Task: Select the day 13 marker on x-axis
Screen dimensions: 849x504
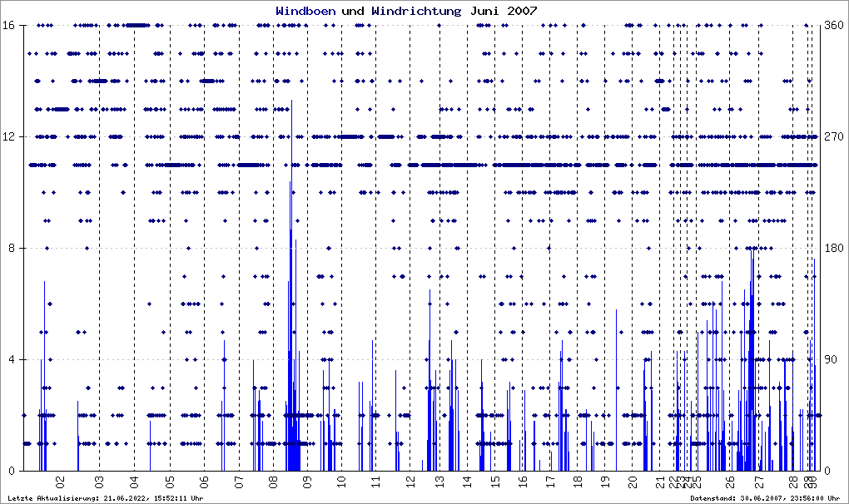Action: click(x=440, y=482)
